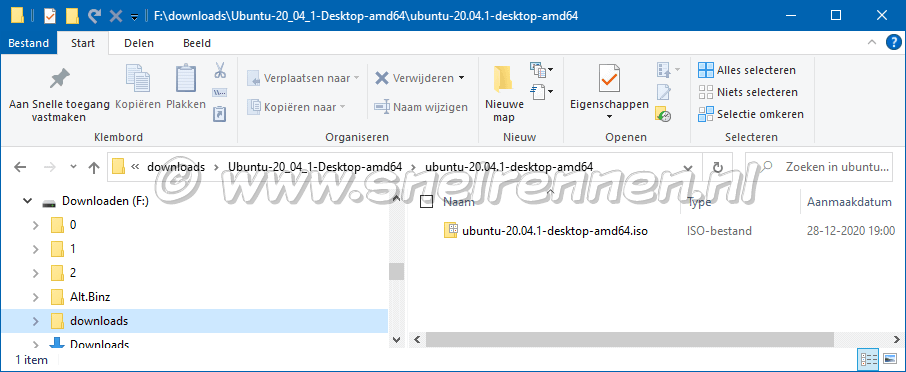Click the edit Bewerken icon in Openen
The height and width of the screenshot is (372, 906).
(663, 92)
